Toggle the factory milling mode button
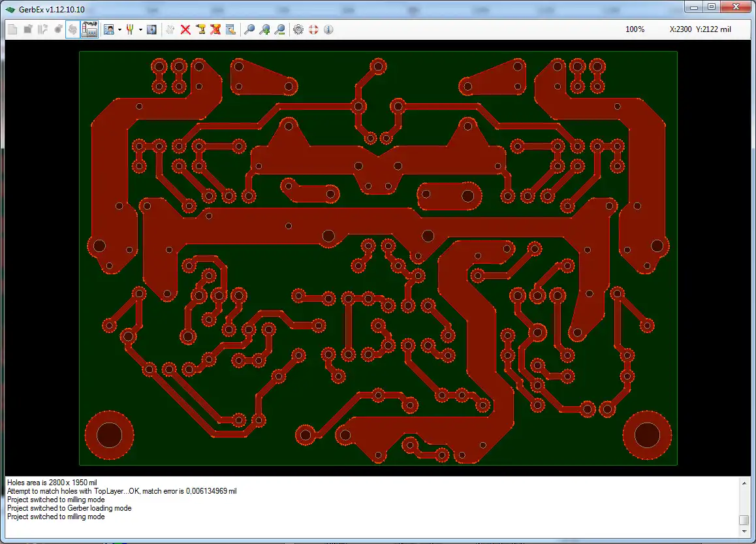The image size is (756, 544). 89,29
